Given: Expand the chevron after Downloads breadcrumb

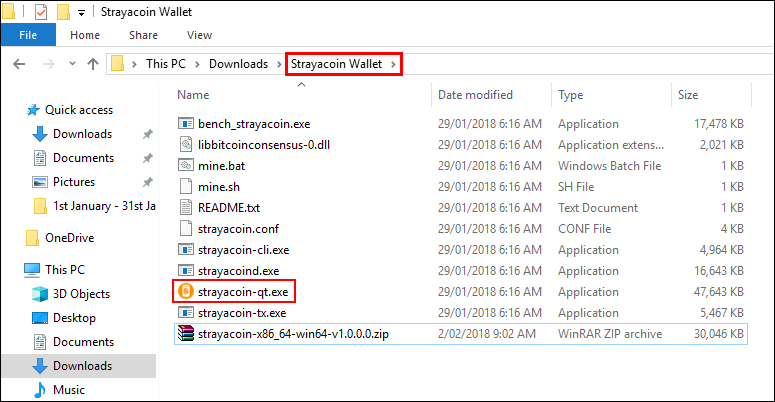Looking at the screenshot, I should click(279, 64).
